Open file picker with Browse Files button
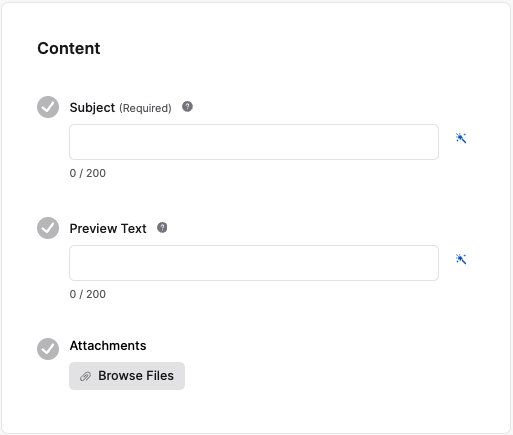Viewport: 513px width, 435px height. 127,376
